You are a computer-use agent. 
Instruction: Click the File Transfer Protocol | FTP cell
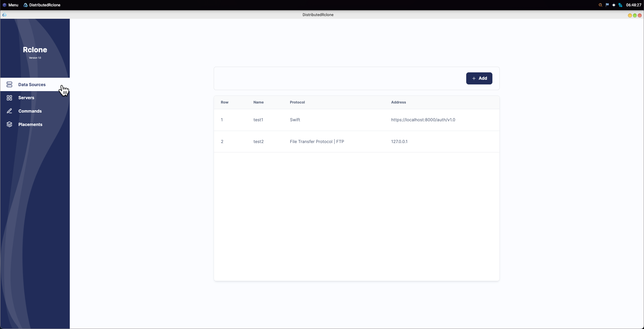pos(317,142)
